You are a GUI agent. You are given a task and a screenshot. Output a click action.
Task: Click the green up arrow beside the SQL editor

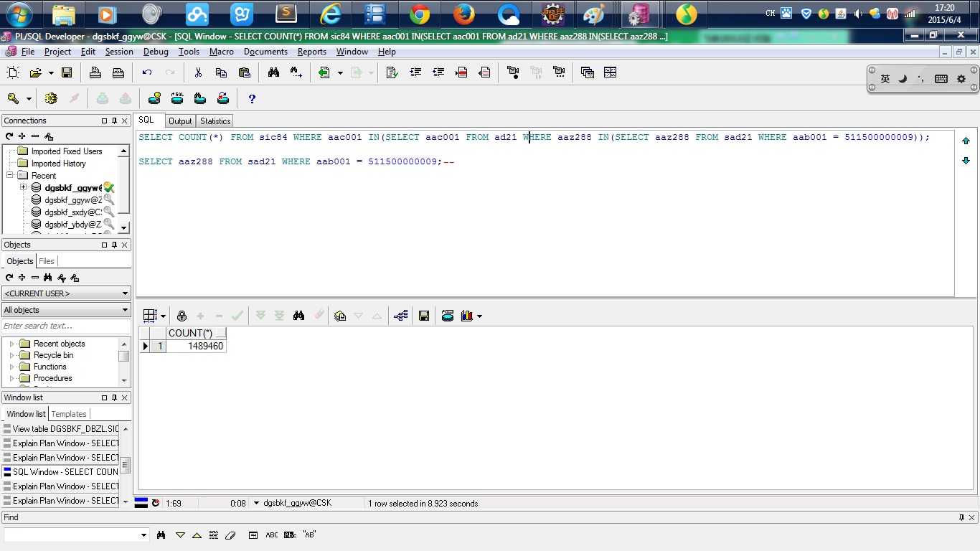coord(966,141)
